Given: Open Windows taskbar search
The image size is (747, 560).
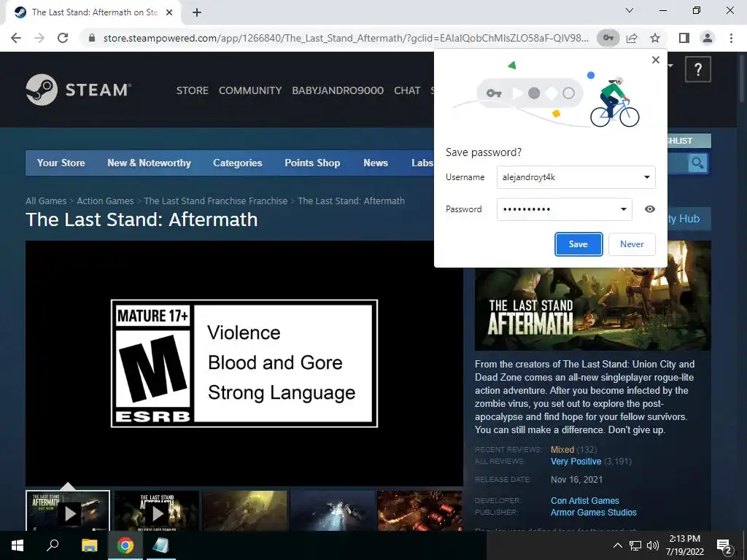Looking at the screenshot, I should [53, 545].
